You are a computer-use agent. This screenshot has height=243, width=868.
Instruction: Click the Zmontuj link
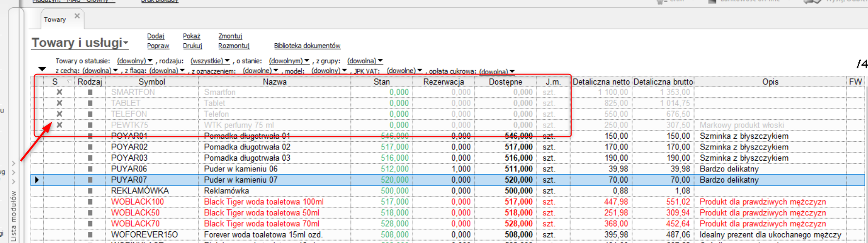[230, 36]
